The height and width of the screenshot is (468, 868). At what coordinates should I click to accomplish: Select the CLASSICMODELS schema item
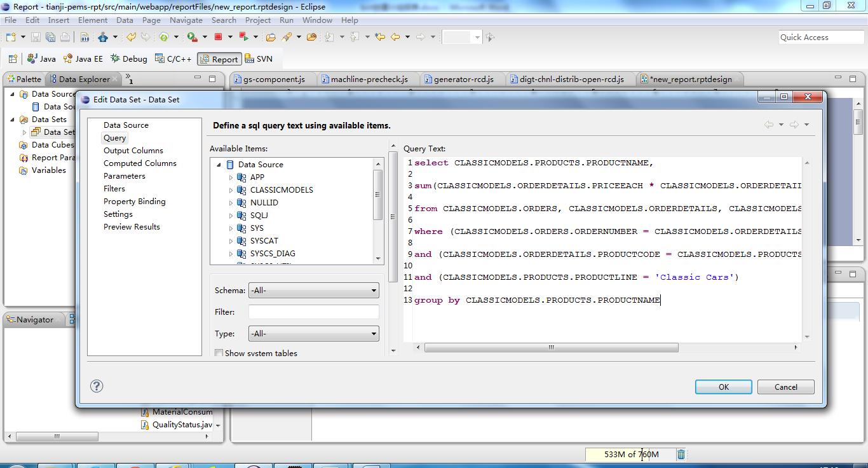(x=281, y=189)
